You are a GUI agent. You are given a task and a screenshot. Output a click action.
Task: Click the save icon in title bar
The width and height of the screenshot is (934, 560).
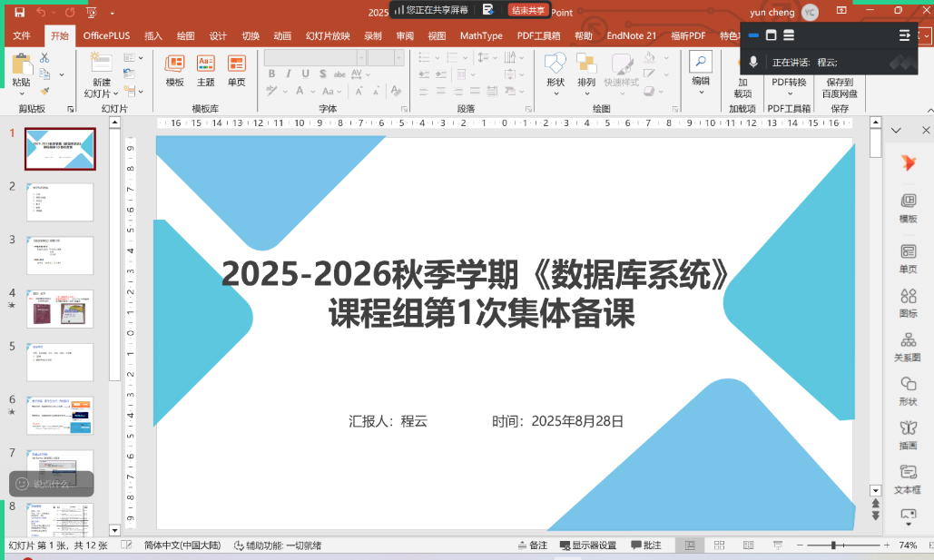19,12
